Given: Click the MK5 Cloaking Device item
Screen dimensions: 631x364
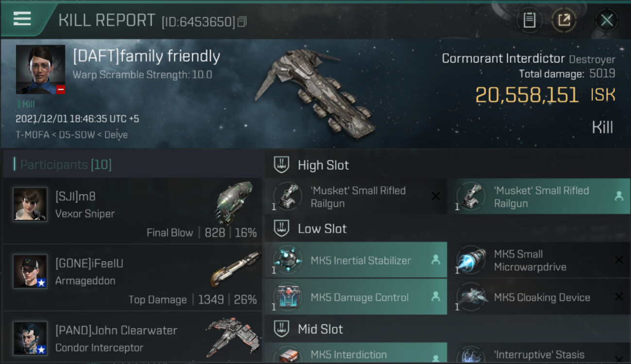Looking at the screenshot, I should point(539,297).
